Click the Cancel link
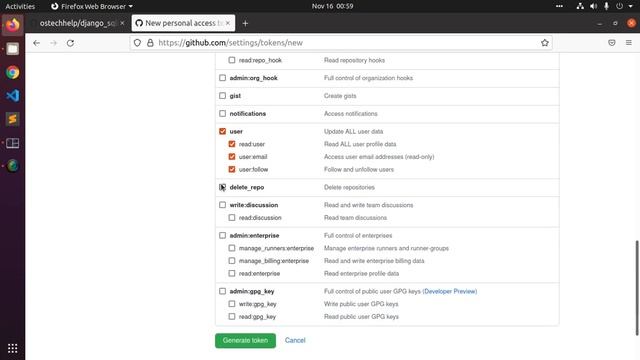 pos(295,340)
